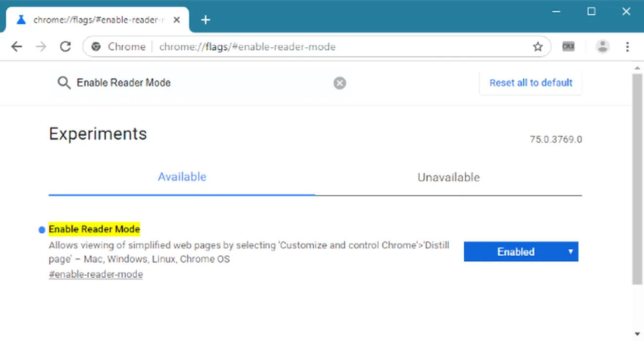Open the user profile avatar
Screen dimensions: 644x341
[x=603, y=47]
